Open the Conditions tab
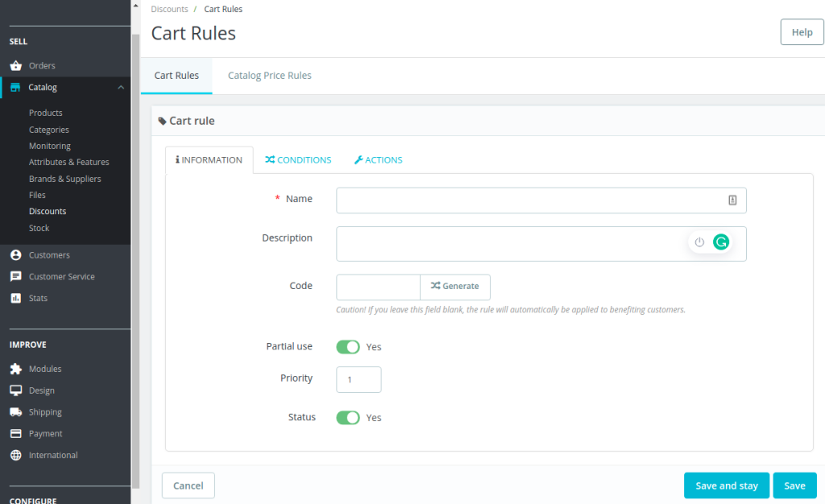The image size is (825, 504). click(x=298, y=159)
